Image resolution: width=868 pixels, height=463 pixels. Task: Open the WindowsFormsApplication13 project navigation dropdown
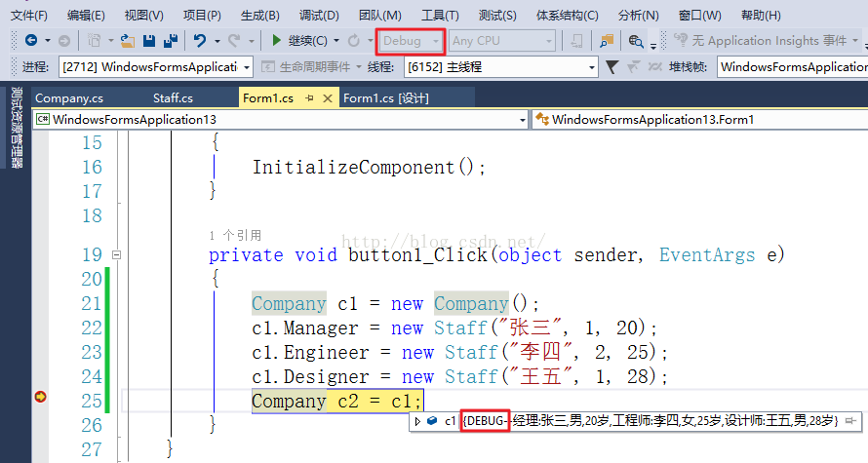tap(280, 120)
